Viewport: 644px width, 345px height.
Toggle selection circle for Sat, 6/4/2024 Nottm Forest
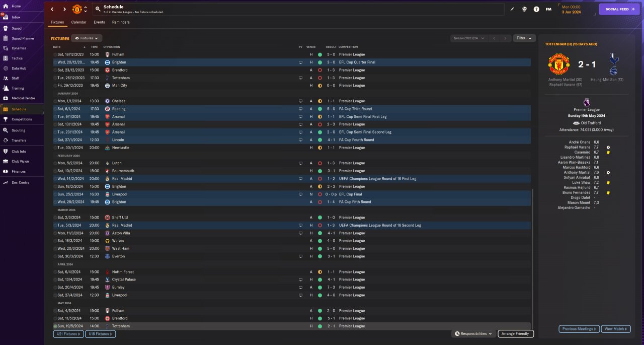[55, 272]
